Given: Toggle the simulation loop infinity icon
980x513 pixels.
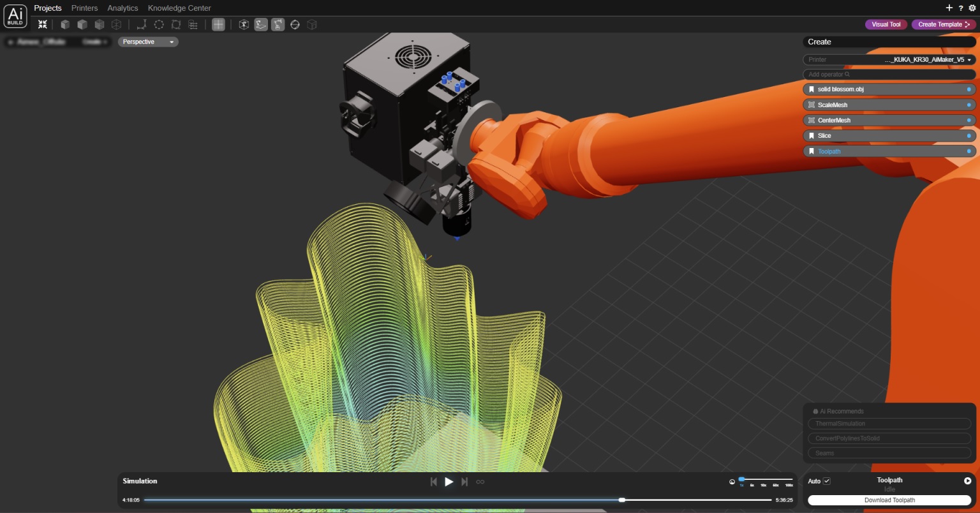Looking at the screenshot, I should pos(480,482).
